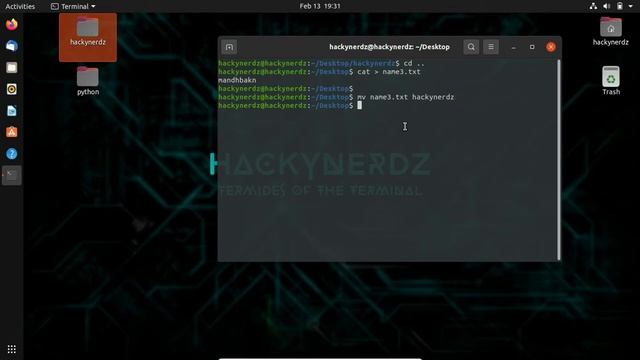Select the python folder on the desktop
The width and height of the screenshot is (640, 360).
tap(88, 81)
